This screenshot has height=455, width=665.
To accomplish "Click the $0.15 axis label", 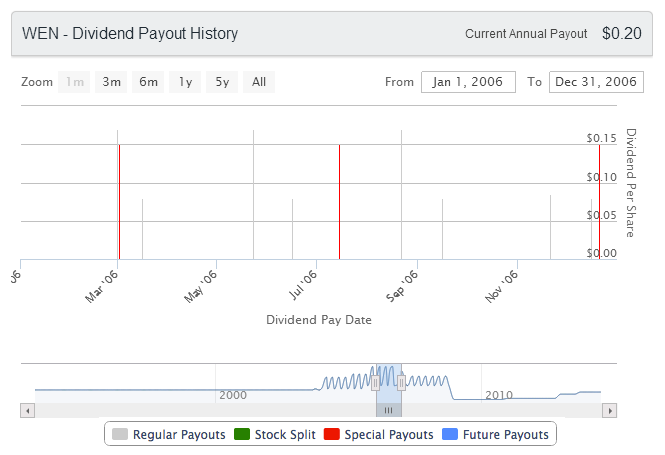I will pos(601,138).
